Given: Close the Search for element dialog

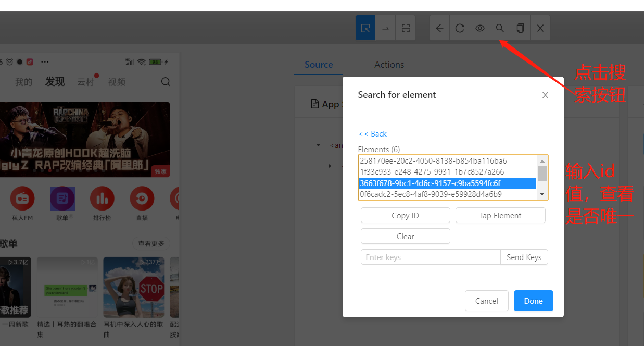Looking at the screenshot, I should tap(545, 95).
